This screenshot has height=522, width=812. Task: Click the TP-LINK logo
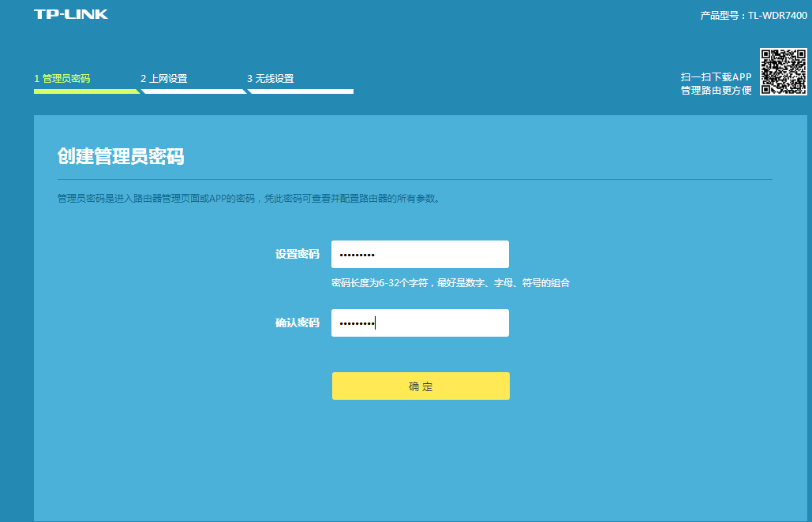pyautogui.click(x=71, y=14)
